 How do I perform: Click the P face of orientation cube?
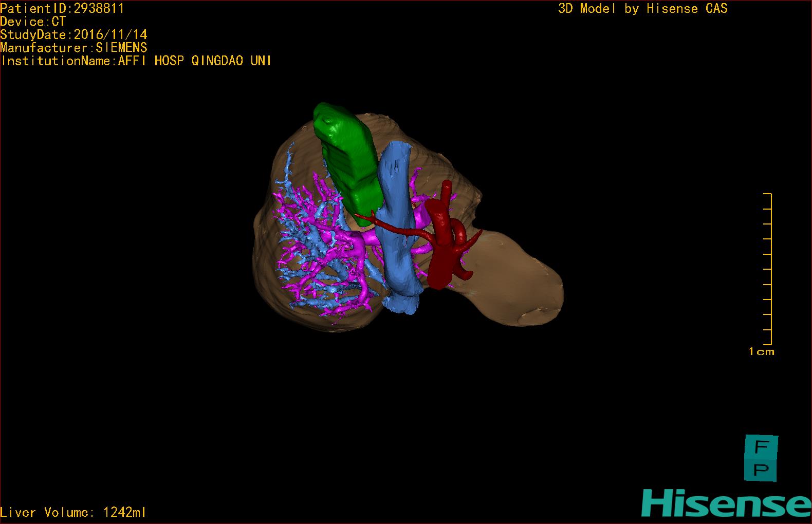tap(761, 470)
